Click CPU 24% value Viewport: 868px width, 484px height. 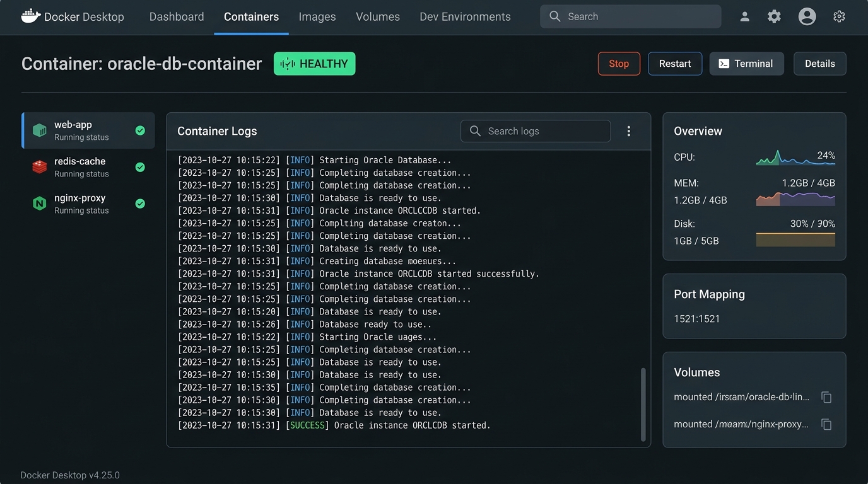tap(826, 155)
